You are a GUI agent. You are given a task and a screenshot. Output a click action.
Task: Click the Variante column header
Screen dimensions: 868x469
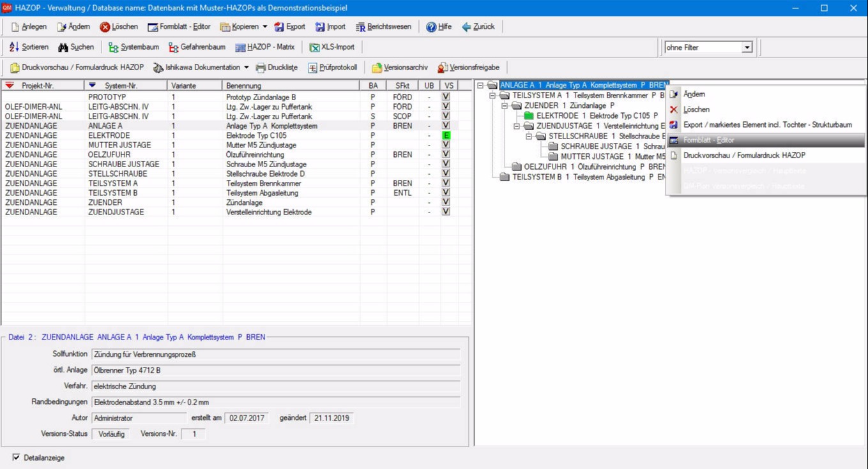tap(195, 86)
